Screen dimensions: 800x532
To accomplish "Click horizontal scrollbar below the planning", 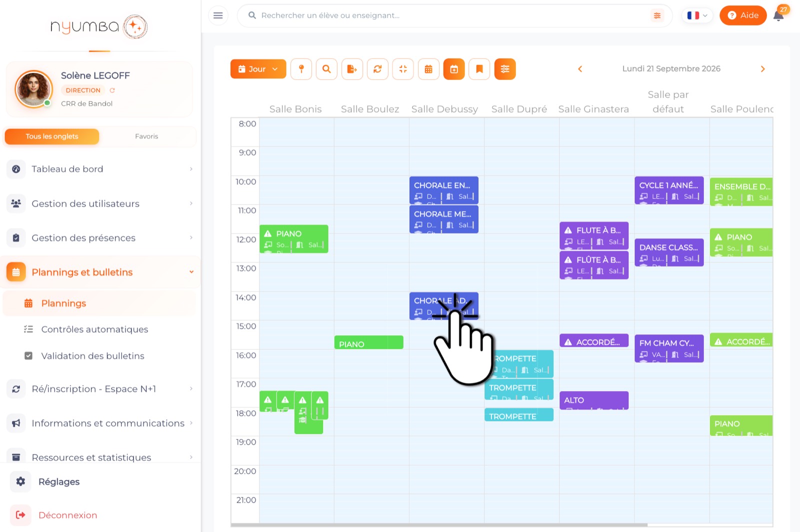I will pyautogui.click(x=439, y=525).
